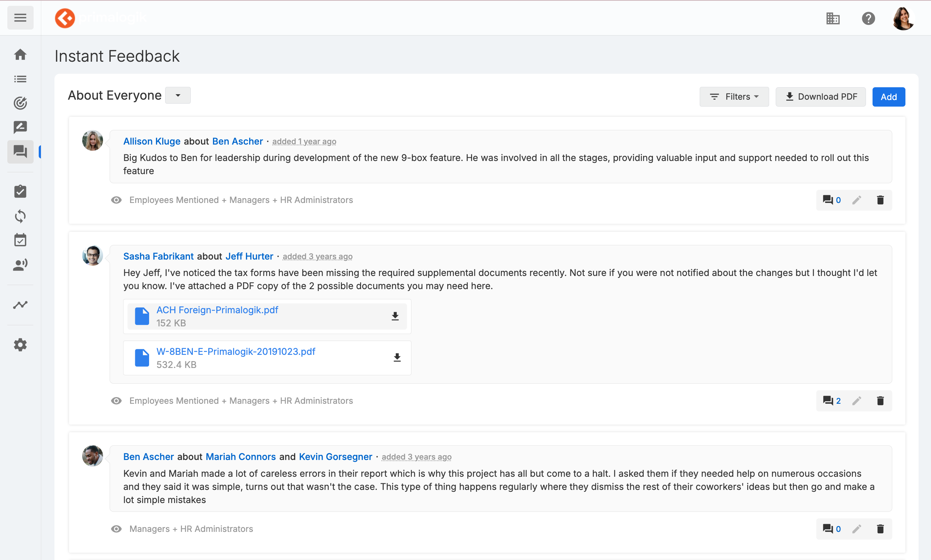Open the Goals target icon in sidebar

(x=20, y=103)
